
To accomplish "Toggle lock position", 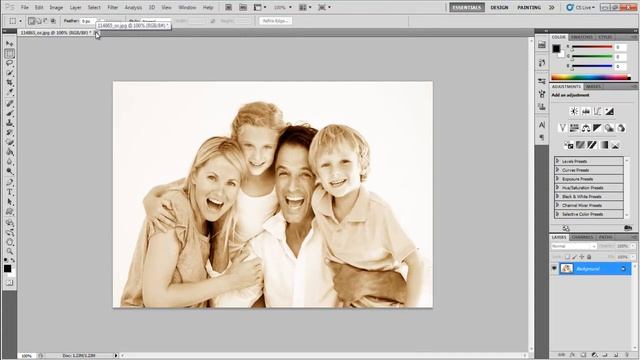I will [x=582, y=257].
